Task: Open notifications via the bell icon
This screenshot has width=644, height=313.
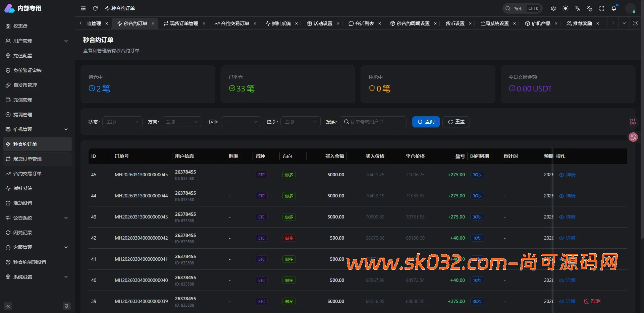Action: tap(614, 8)
